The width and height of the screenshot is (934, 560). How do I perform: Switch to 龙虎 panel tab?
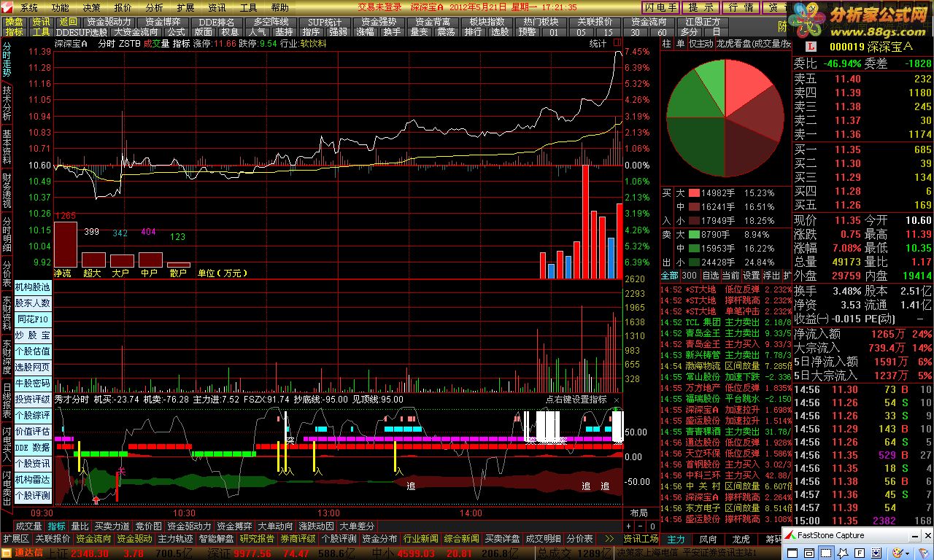[741, 540]
